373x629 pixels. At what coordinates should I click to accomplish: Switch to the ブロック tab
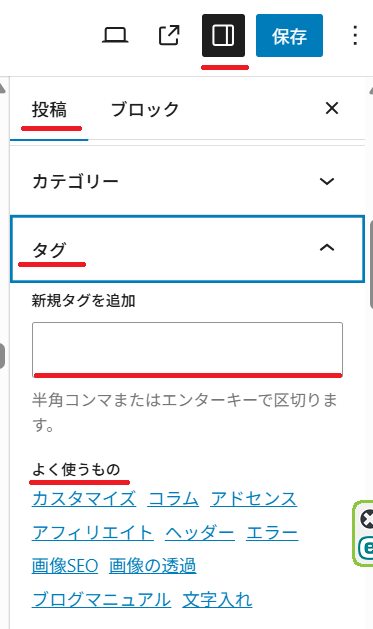(145, 110)
